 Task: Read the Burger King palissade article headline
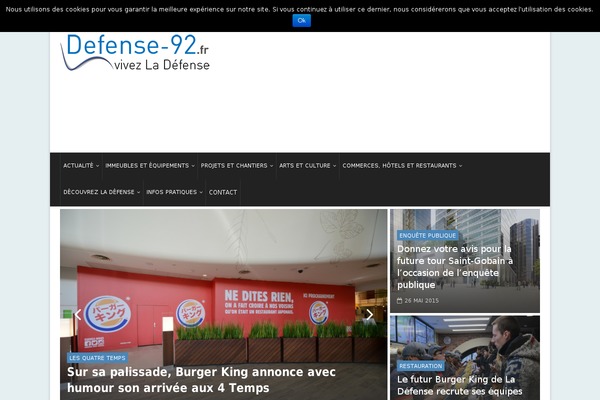coord(201,380)
